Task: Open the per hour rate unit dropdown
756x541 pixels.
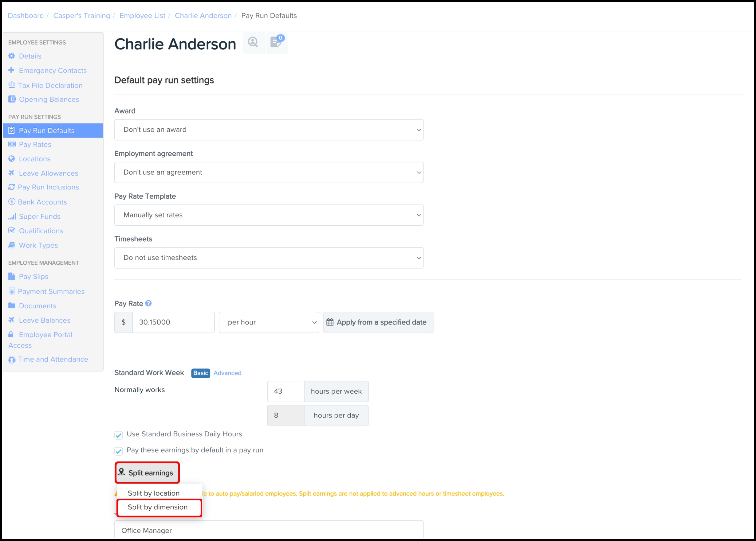Action: (x=269, y=322)
